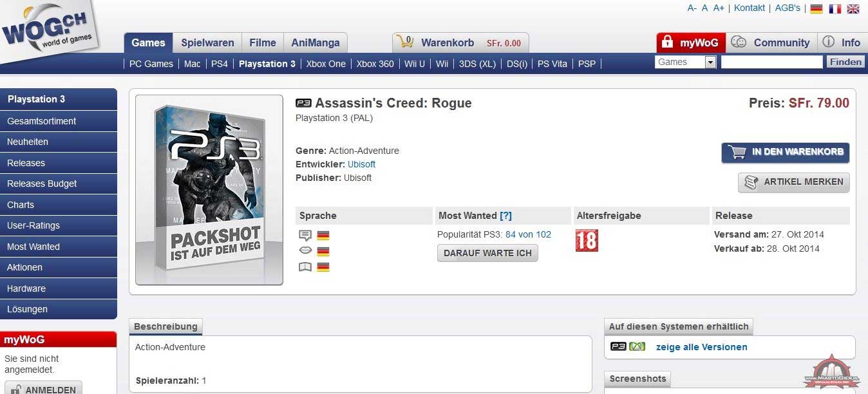Switch site language via German flag icon
The width and height of the screenshot is (868, 394).
816,8
